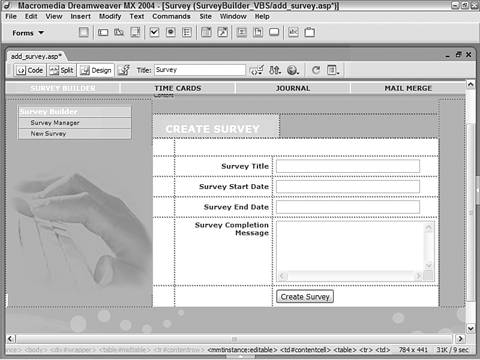
Task: Click the SURVEY BUILDER navigation item
Action: [x=63, y=88]
